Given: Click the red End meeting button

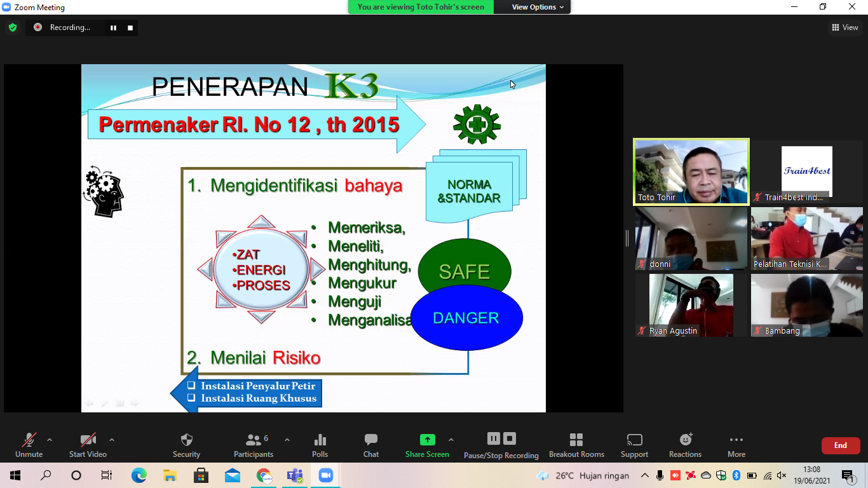Looking at the screenshot, I should tap(840, 445).
